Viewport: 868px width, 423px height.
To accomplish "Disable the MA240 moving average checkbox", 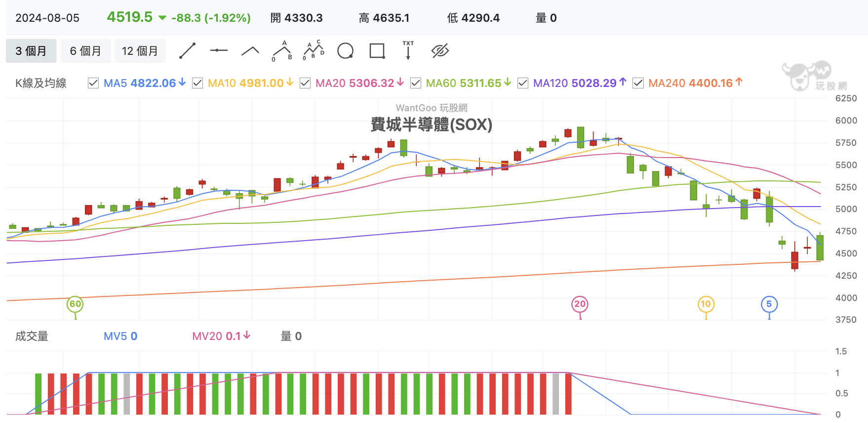I will click(x=638, y=83).
